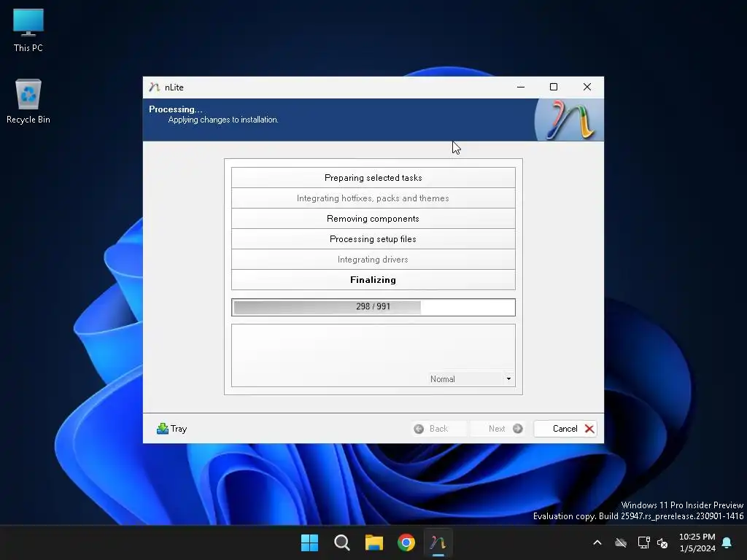Click the 298 / 991 progress bar

[x=373, y=307]
